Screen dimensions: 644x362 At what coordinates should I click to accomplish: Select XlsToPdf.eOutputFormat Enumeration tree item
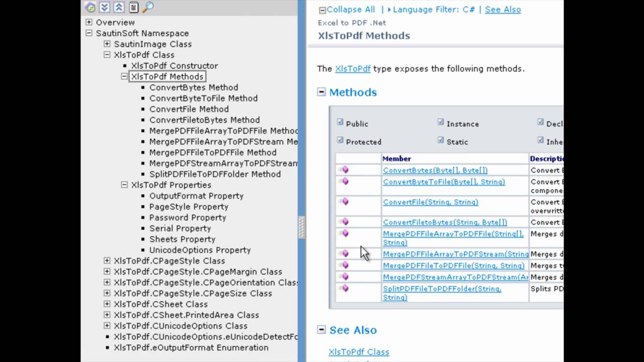[191, 347]
